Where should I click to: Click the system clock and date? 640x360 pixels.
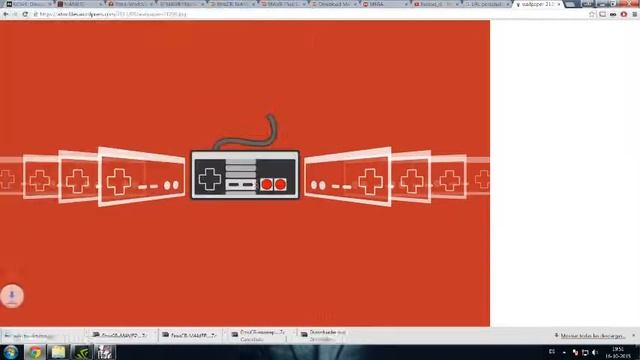pos(618,352)
